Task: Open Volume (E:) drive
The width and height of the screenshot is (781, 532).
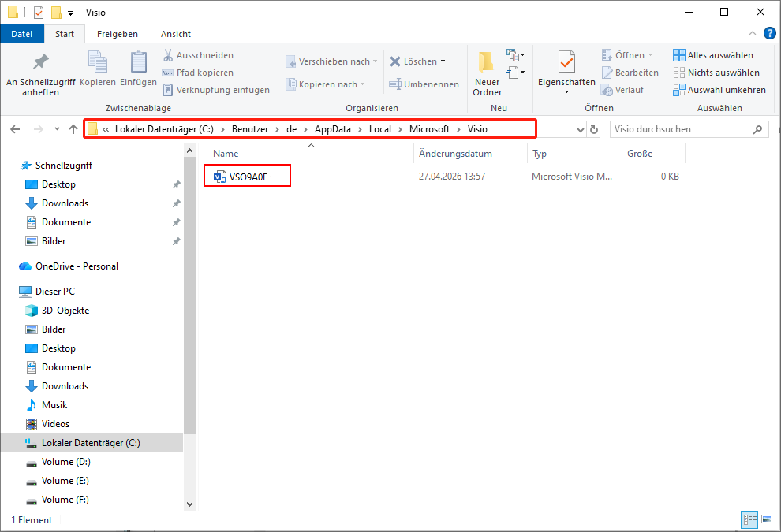Action: (x=65, y=480)
